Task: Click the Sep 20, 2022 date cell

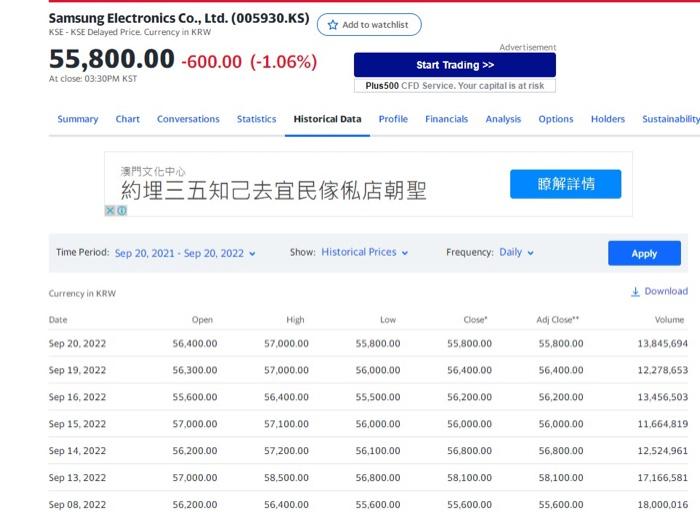Action: click(77, 343)
